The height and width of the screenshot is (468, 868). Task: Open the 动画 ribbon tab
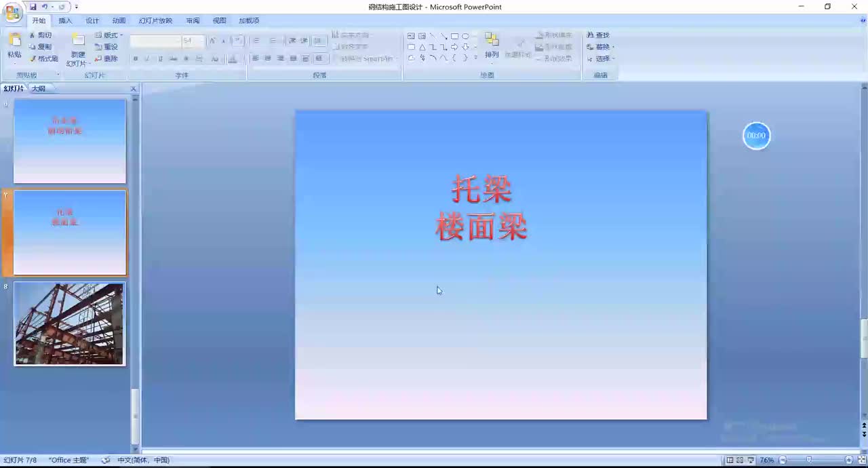coord(119,20)
